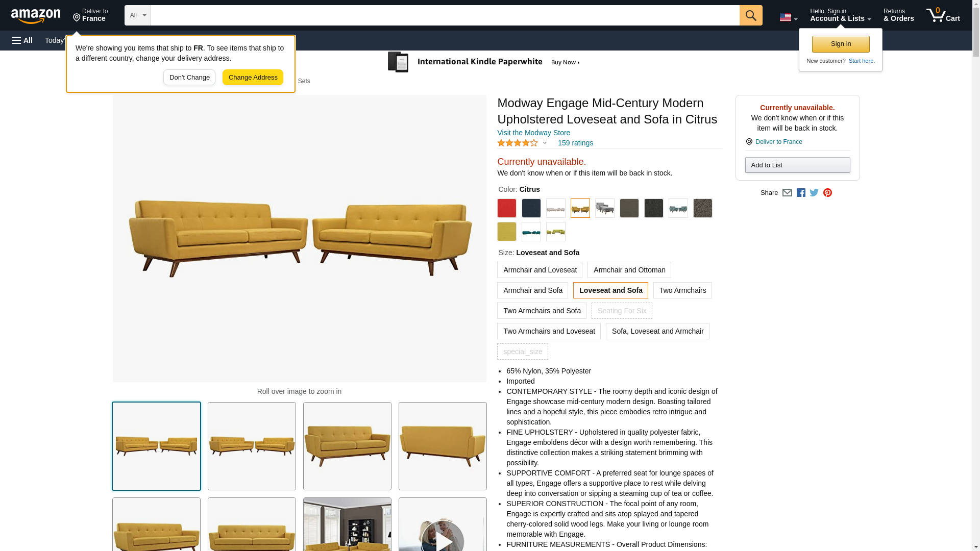Viewport: 980px width, 551px height.
Task: Select the Armchair and Ottoman size option
Action: pos(629,270)
